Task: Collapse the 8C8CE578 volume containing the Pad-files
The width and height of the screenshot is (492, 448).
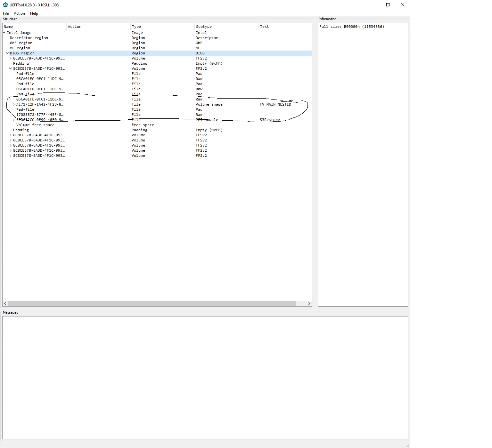Action: click(10, 68)
